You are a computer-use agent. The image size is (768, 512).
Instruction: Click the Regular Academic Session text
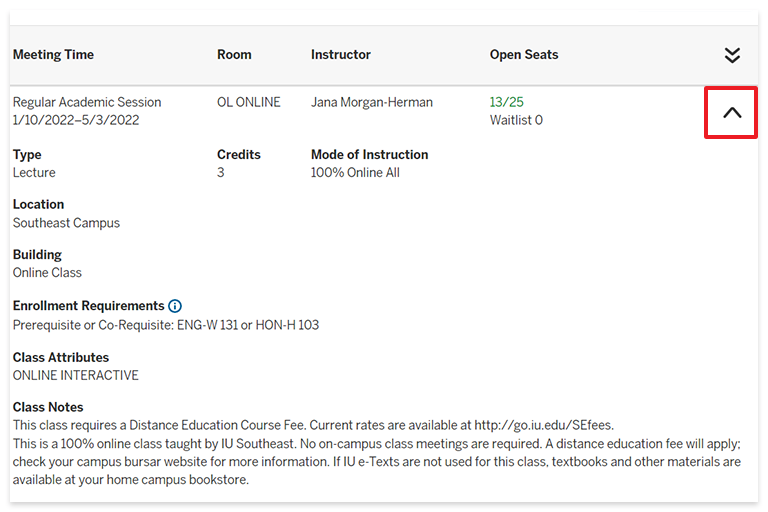87,102
